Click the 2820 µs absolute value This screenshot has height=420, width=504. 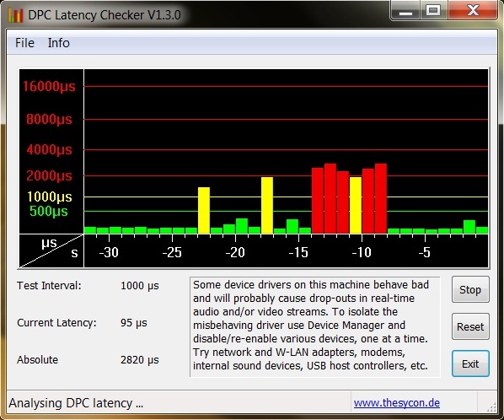(140, 359)
